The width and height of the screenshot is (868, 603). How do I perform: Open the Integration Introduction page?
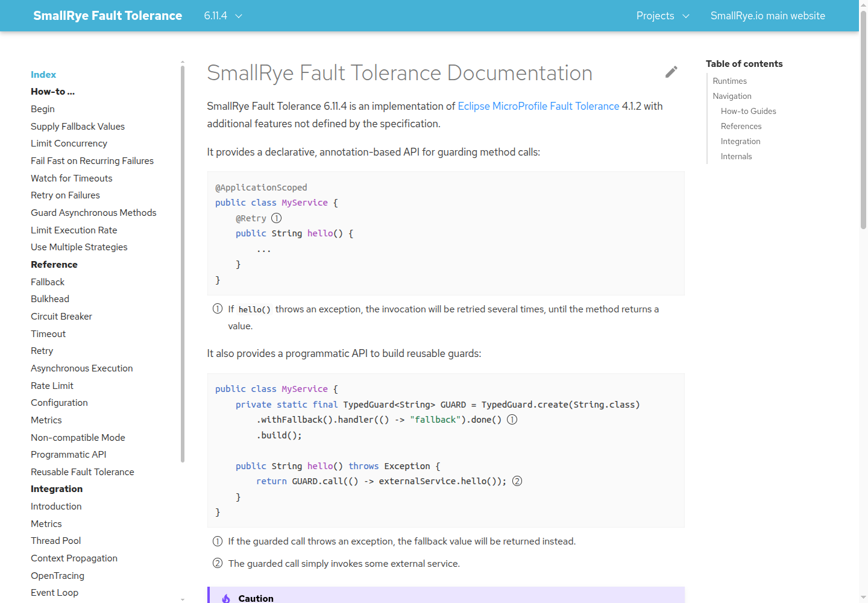(56, 507)
